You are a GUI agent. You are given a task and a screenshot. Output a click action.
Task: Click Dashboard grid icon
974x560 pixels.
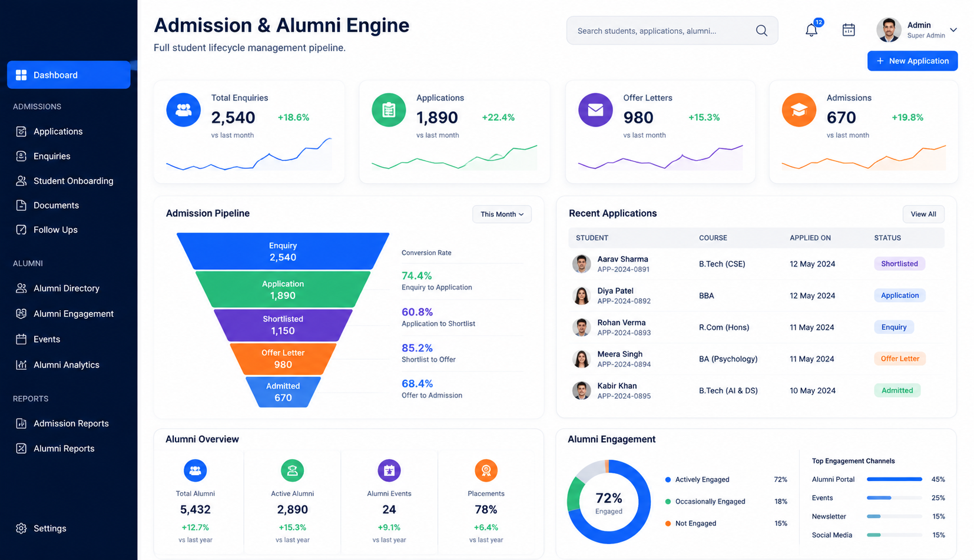point(21,75)
